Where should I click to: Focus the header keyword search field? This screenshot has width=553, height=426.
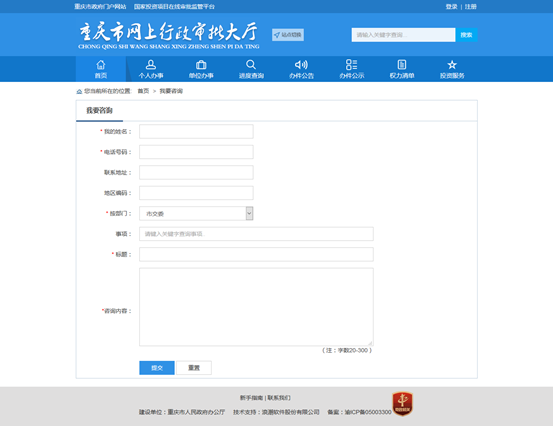[x=403, y=35]
